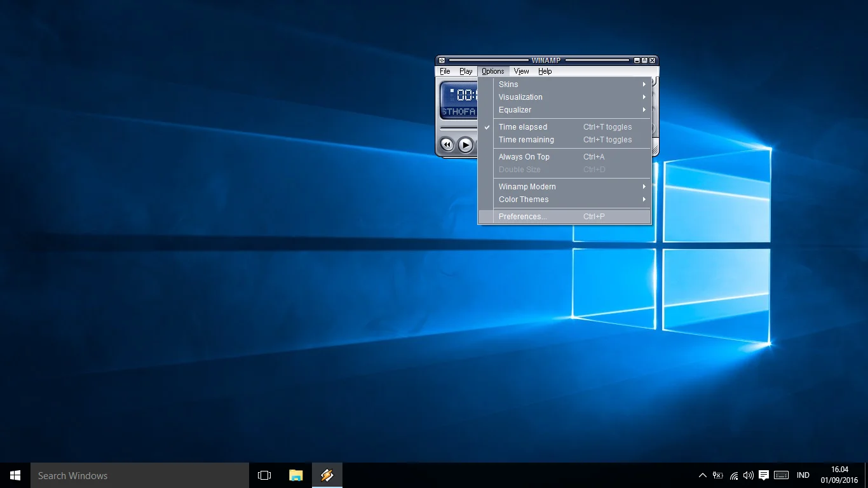Open the View menu
The width and height of the screenshot is (868, 488).
(521, 71)
